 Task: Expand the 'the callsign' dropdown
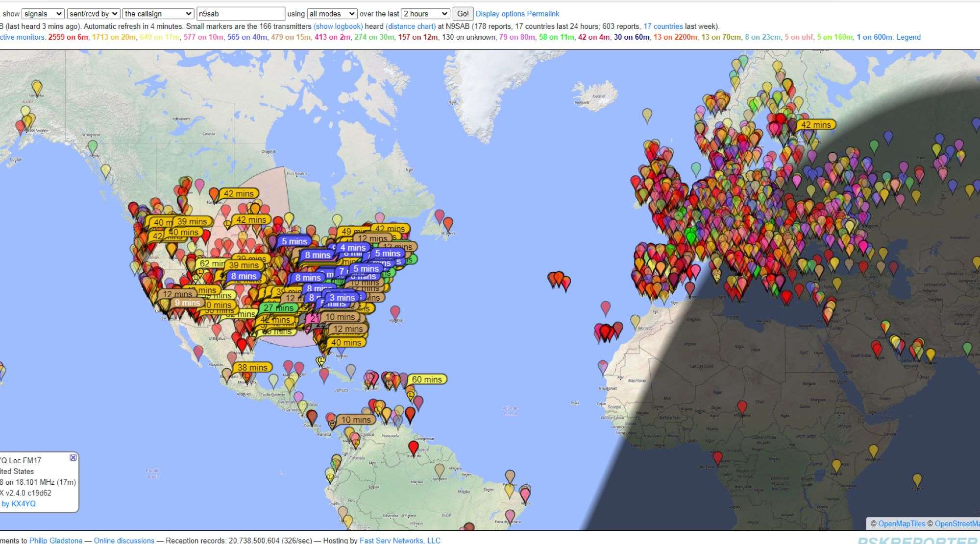pos(158,14)
